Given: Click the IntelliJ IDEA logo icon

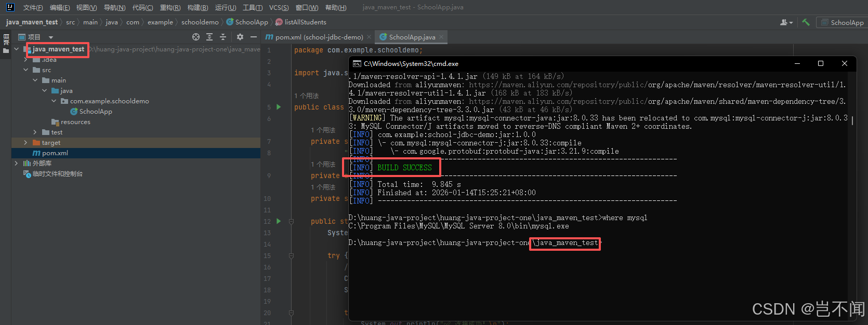Looking at the screenshot, I should (10, 7).
